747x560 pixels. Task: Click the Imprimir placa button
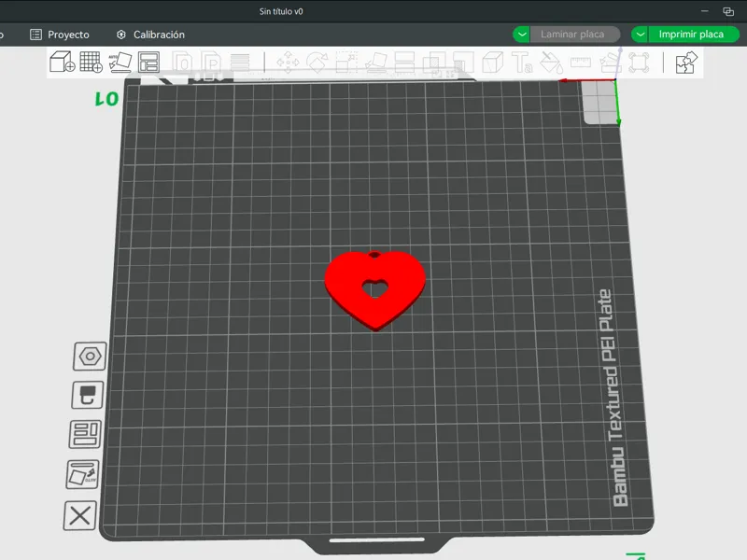(x=691, y=35)
